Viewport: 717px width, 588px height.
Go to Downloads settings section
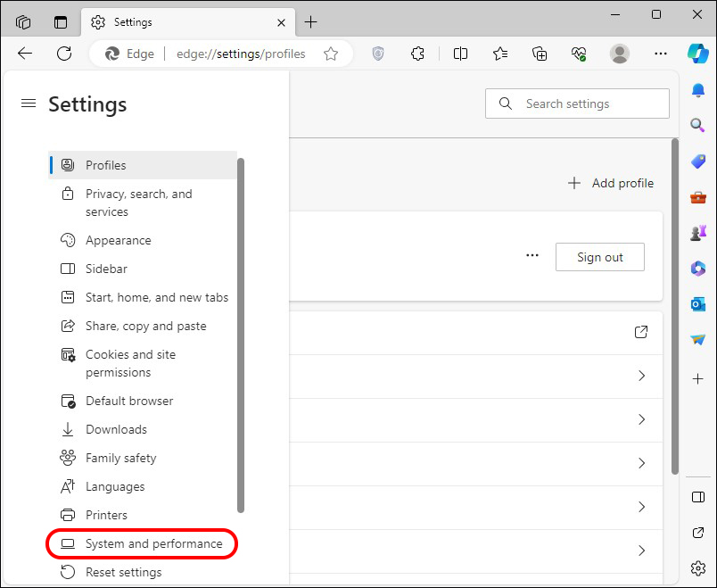(x=116, y=429)
